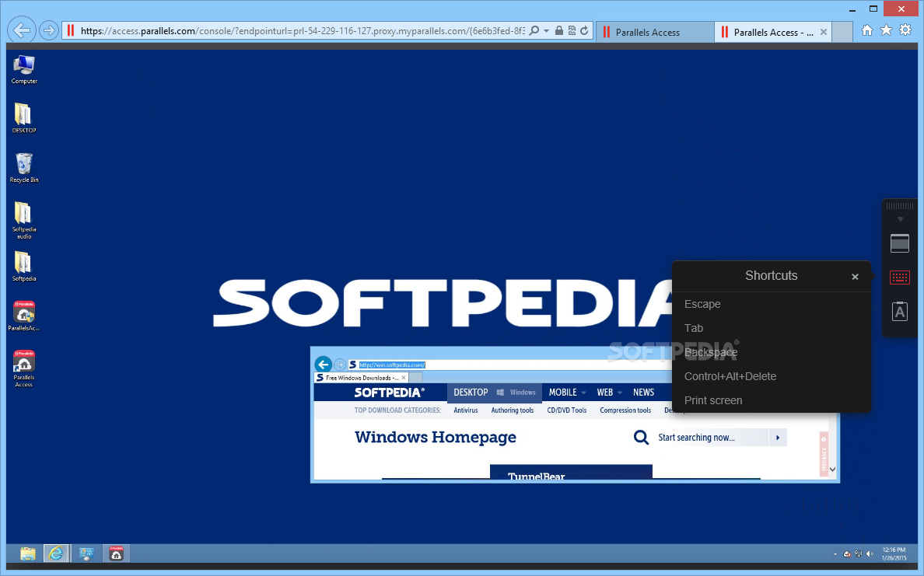
Task: Select the Parallels Access desktop shortcut
Action: (24, 368)
